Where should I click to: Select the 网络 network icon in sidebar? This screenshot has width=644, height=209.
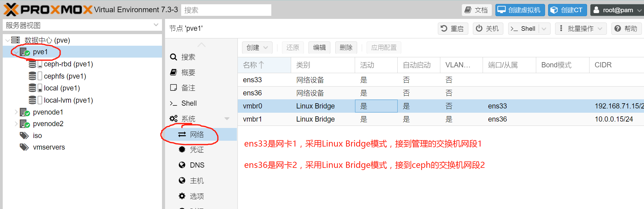point(181,134)
